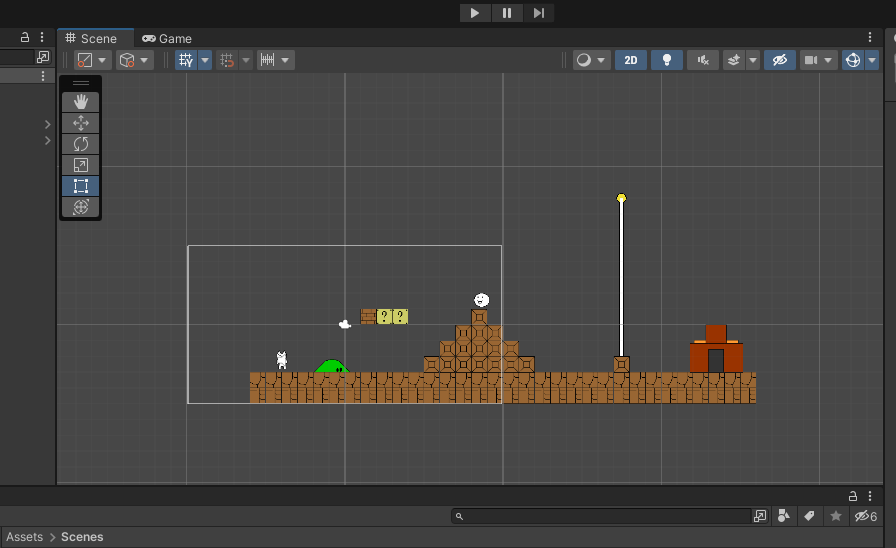Open draw mode dropdown arrow
The height and width of the screenshot is (548, 896).
601,60
